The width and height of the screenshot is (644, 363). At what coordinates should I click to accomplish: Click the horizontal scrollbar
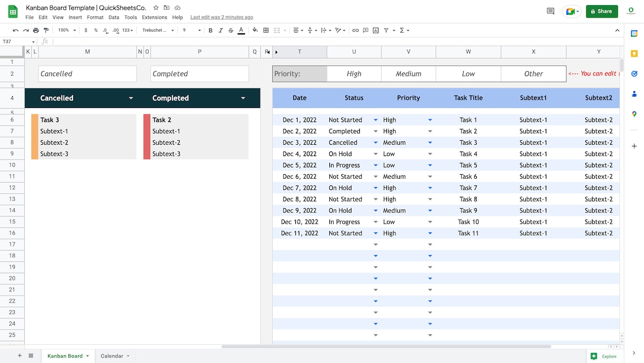tap(386, 347)
